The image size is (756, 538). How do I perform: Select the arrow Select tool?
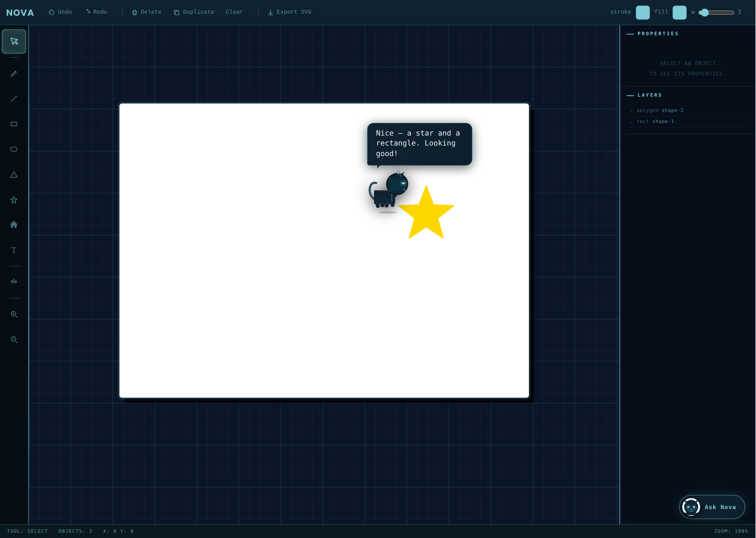(14, 42)
